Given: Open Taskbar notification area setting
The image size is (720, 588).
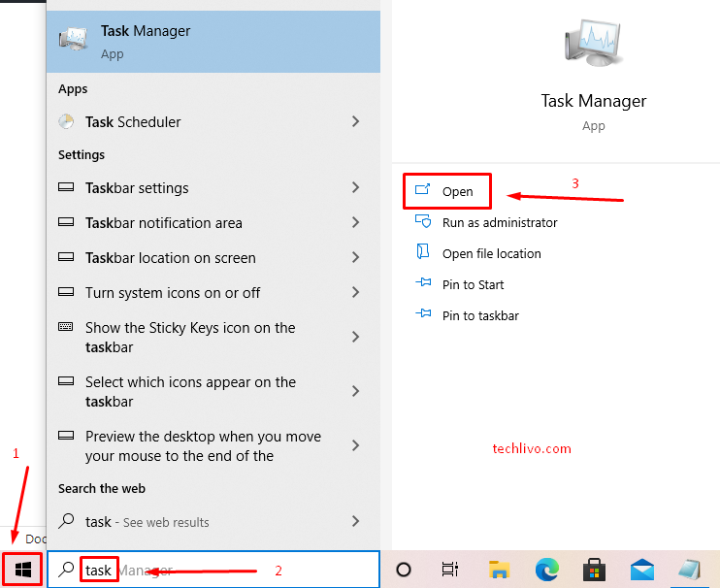Looking at the screenshot, I should (213, 223).
